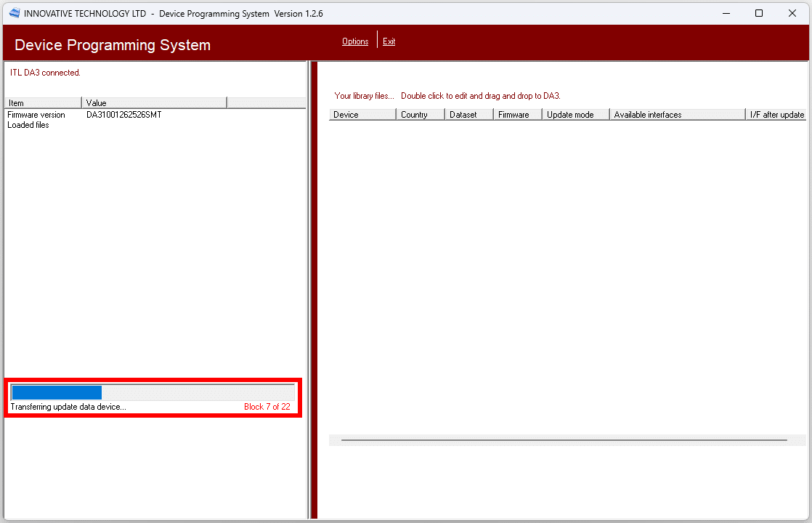Image resolution: width=812 pixels, height=523 pixels.
Task: Click the Item column header
Action: (43, 103)
